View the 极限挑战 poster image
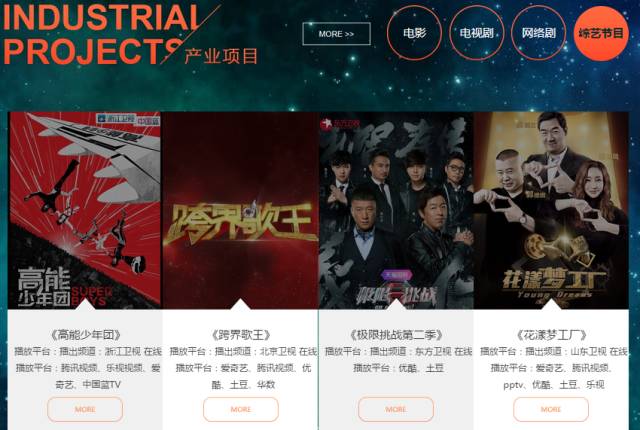The image size is (640, 430). [x=396, y=210]
